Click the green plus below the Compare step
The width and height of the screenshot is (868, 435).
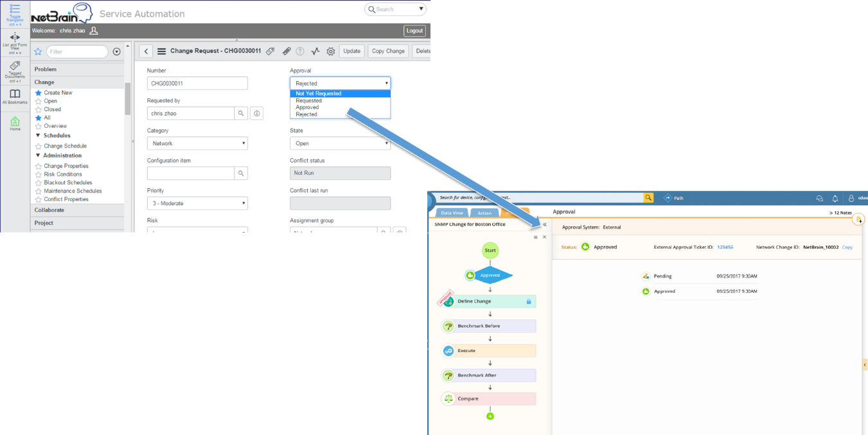coord(490,416)
